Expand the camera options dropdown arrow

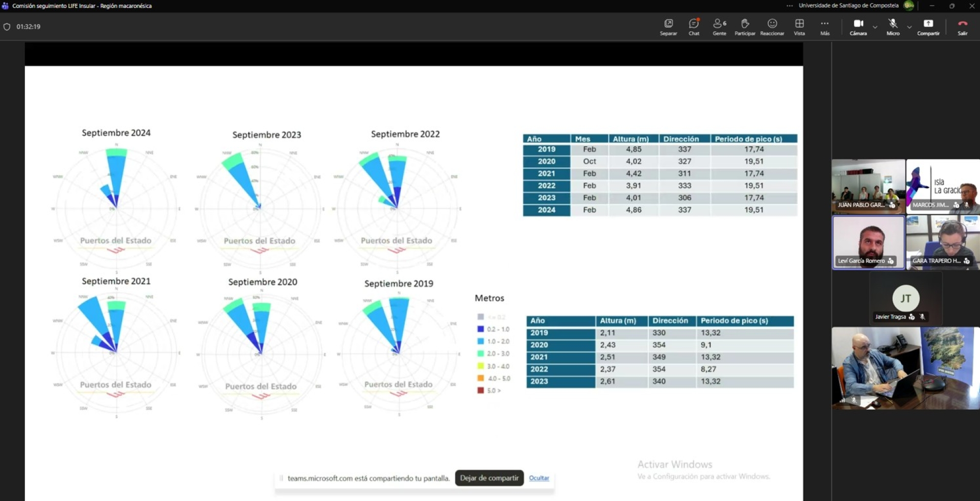click(875, 27)
